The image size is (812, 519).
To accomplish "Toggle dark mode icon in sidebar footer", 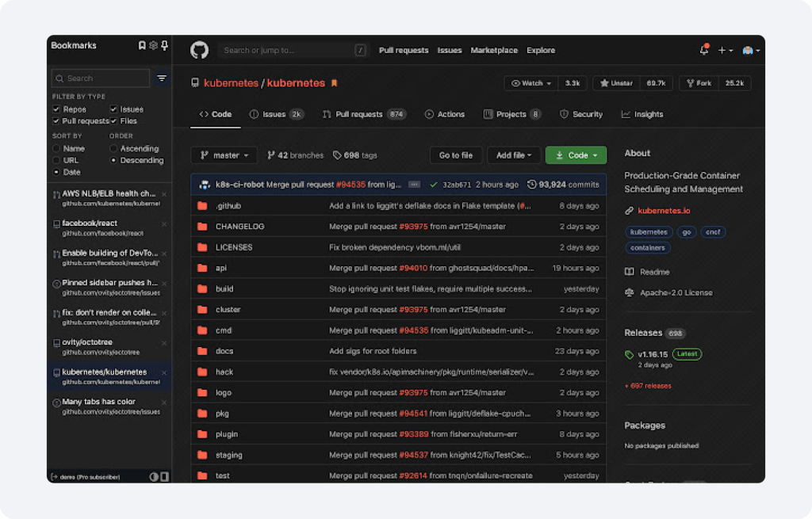I will point(154,476).
